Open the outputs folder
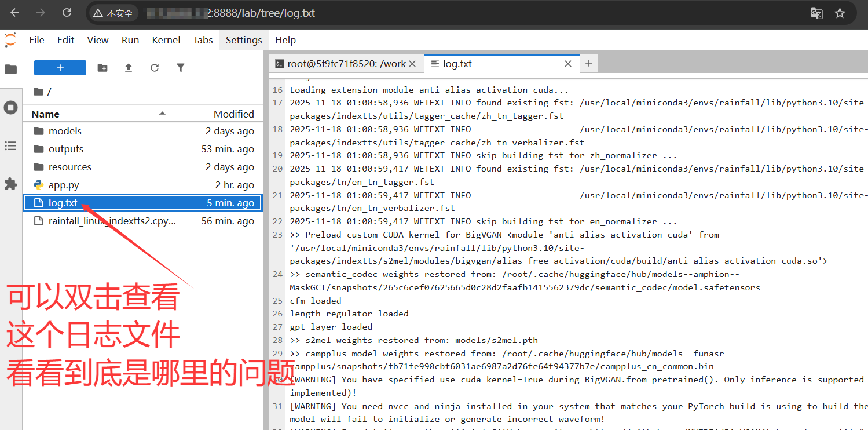 [x=66, y=149]
